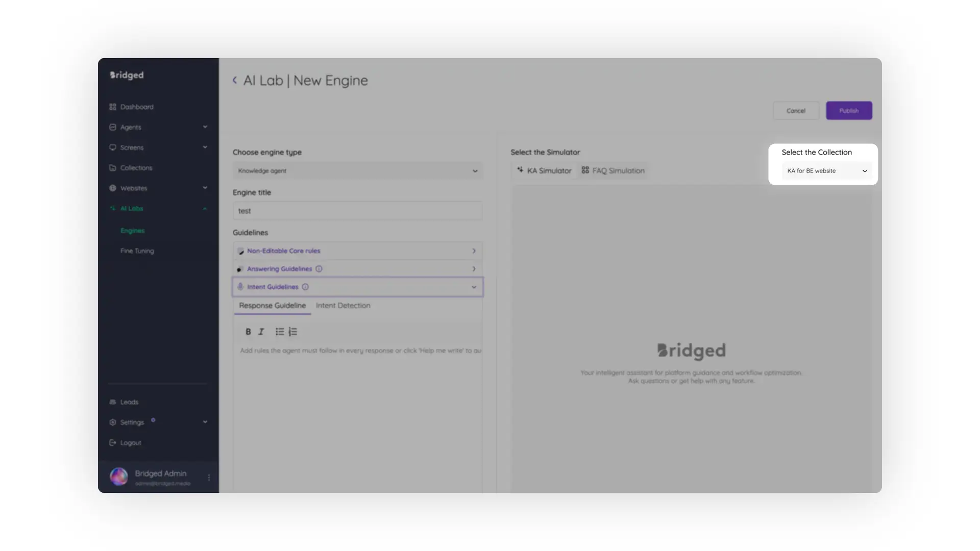Click the Collections folder icon
Viewport: 980px width, 551px height.
113,167
